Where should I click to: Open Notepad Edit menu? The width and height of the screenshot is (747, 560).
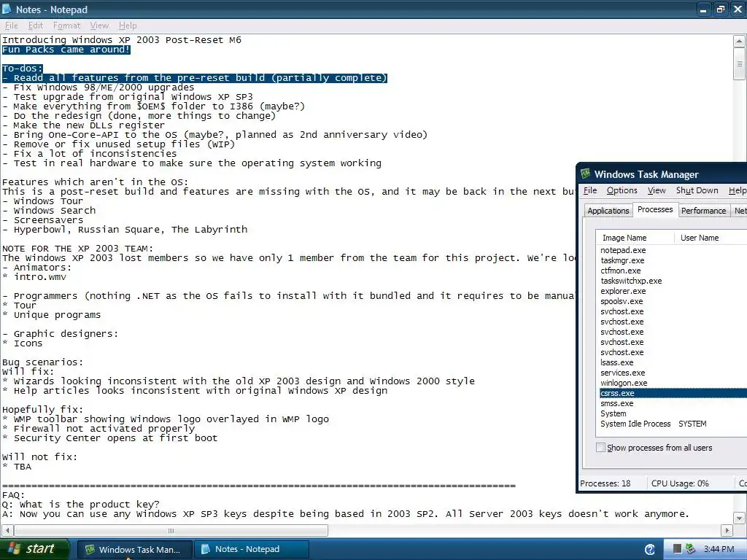point(35,26)
